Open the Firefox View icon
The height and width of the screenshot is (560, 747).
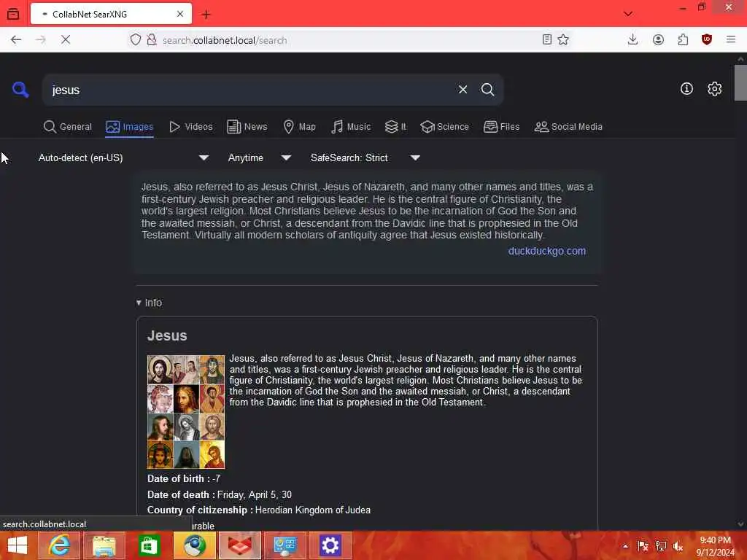point(13,14)
